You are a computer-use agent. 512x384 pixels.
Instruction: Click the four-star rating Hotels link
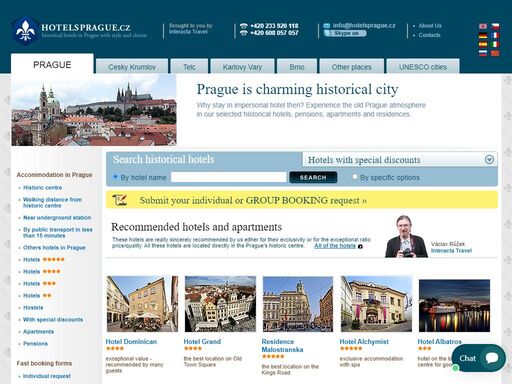pos(41,272)
